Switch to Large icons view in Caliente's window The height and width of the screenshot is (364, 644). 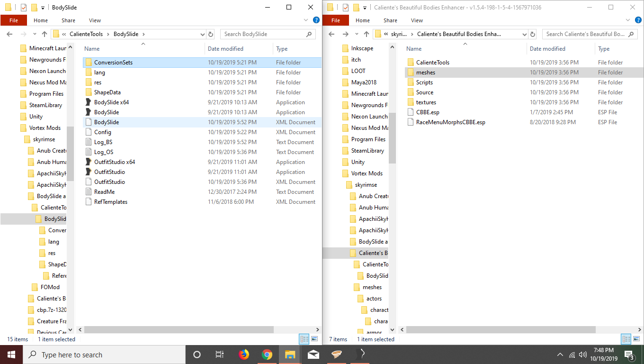point(636,339)
